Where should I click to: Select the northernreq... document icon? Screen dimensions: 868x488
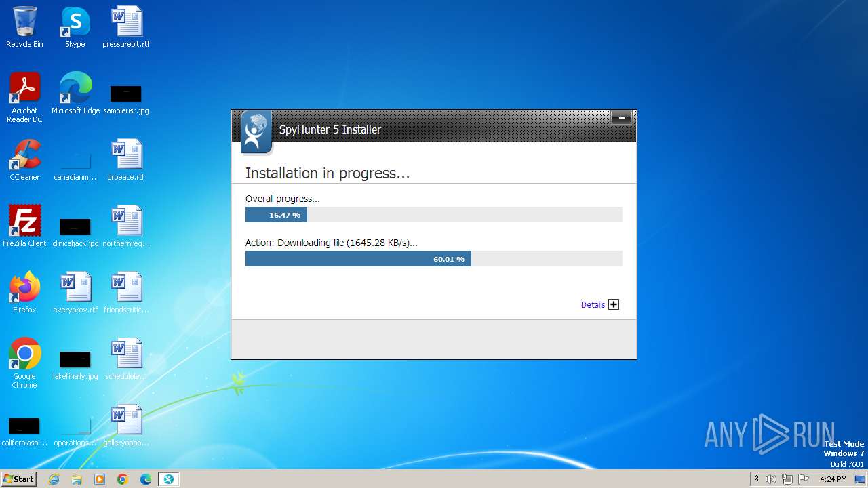[x=126, y=226]
